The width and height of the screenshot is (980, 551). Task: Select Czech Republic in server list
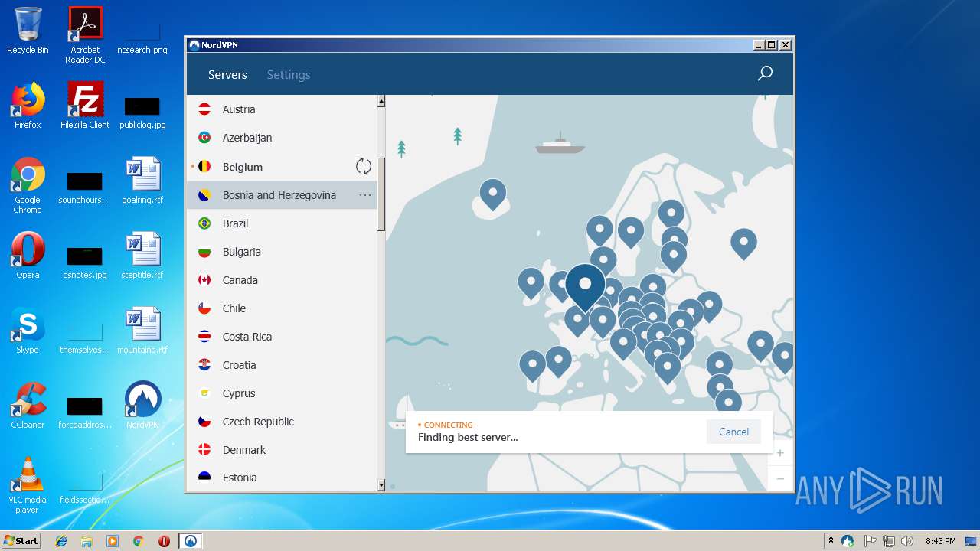point(282,422)
